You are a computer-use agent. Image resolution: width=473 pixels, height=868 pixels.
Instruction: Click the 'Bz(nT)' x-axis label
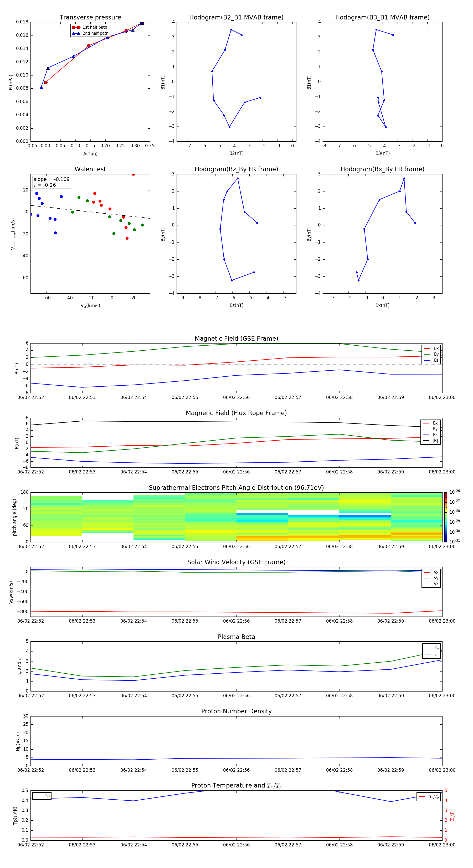236,305
